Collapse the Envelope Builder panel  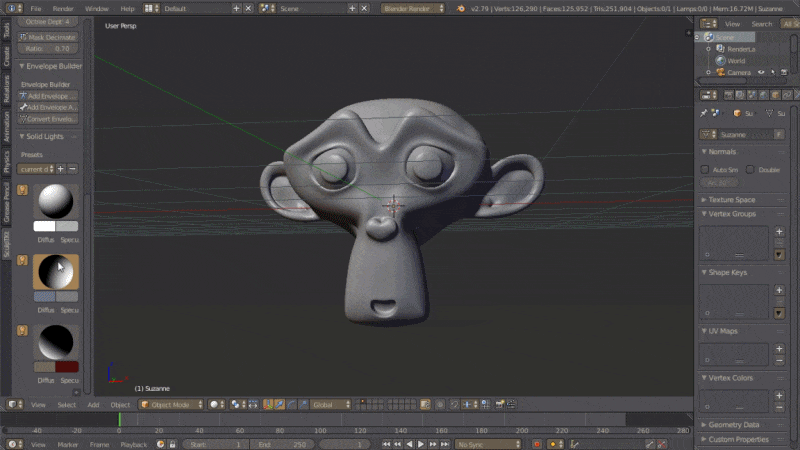coord(22,66)
